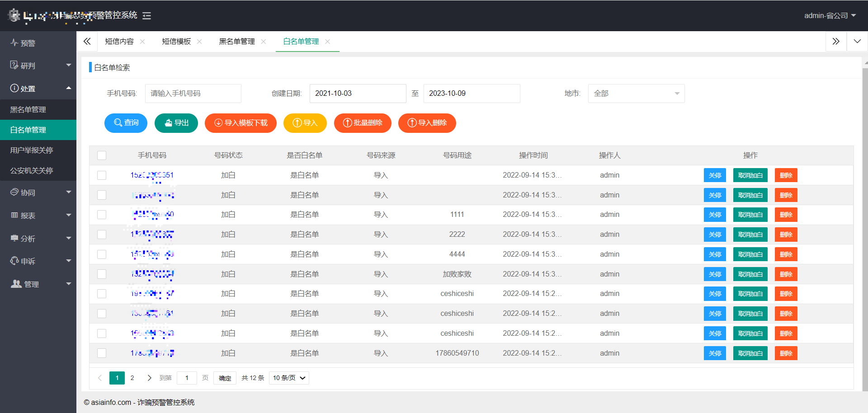Collapse the 处置 sidebar submenu arrow
Image resolution: width=868 pixels, height=413 pixels.
point(69,88)
